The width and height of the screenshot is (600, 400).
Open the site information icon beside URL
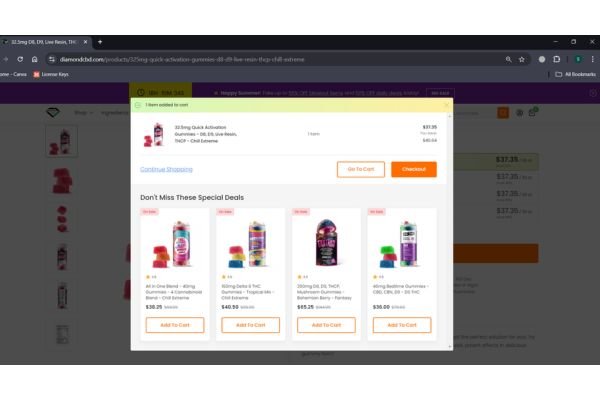point(52,59)
